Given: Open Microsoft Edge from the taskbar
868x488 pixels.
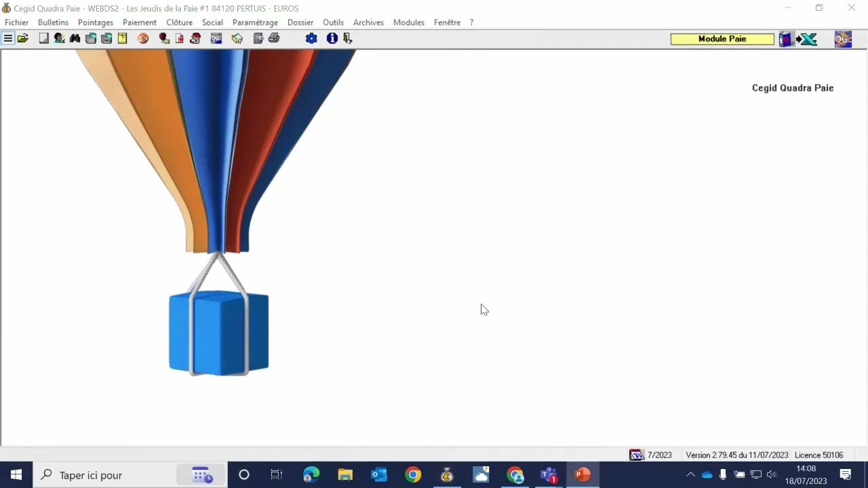Looking at the screenshot, I should [x=311, y=475].
